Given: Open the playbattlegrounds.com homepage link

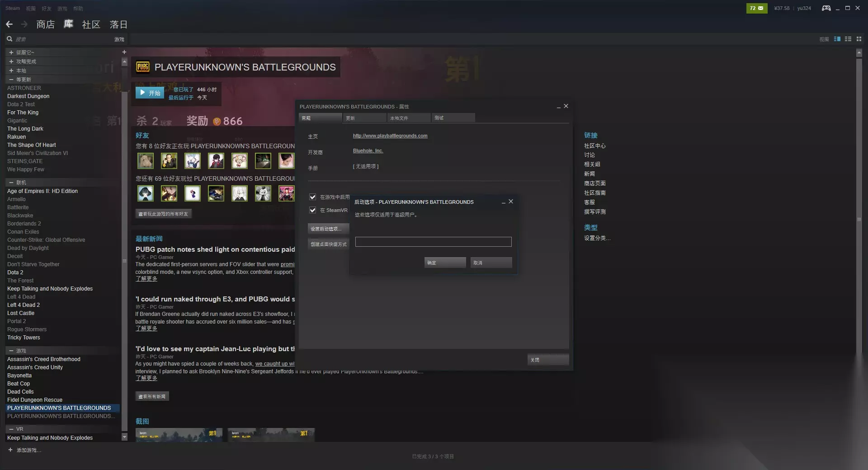Looking at the screenshot, I should [390, 136].
